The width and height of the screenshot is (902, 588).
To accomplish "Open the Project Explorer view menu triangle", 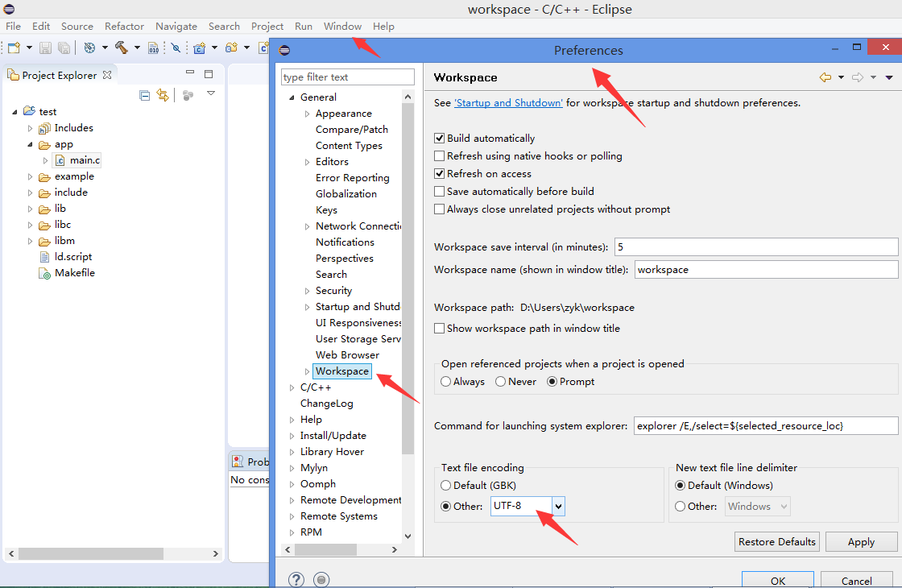I will tap(211, 93).
